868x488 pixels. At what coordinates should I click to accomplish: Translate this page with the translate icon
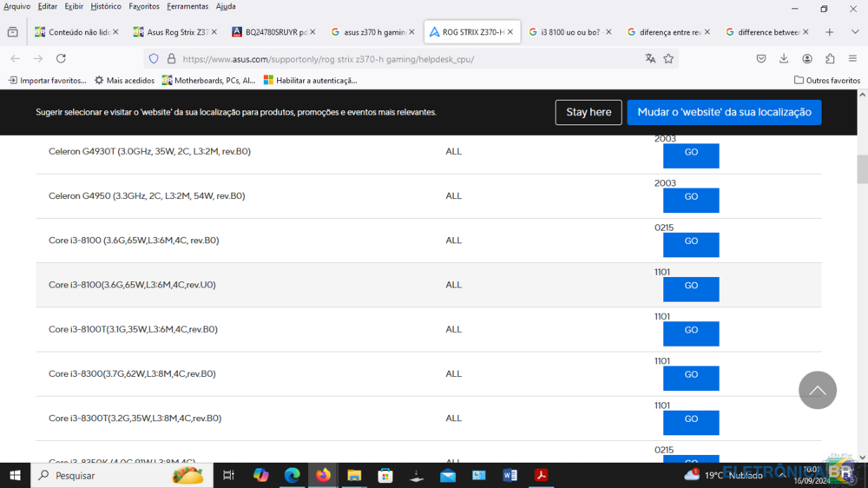(x=650, y=59)
